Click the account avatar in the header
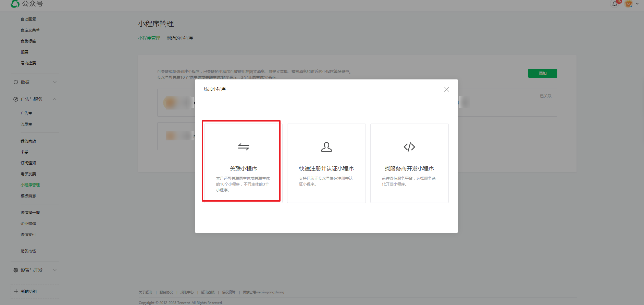The height and width of the screenshot is (305, 644). [629, 4]
